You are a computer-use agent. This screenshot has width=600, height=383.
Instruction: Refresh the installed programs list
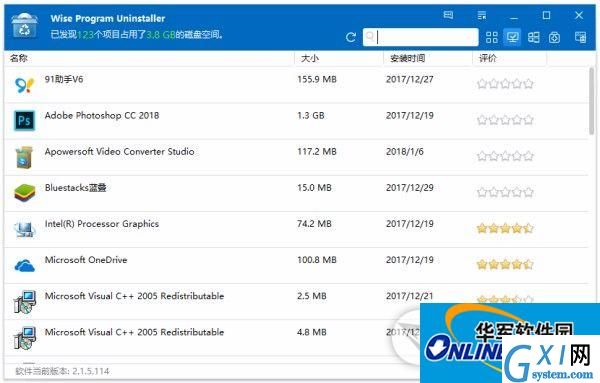[x=351, y=37]
